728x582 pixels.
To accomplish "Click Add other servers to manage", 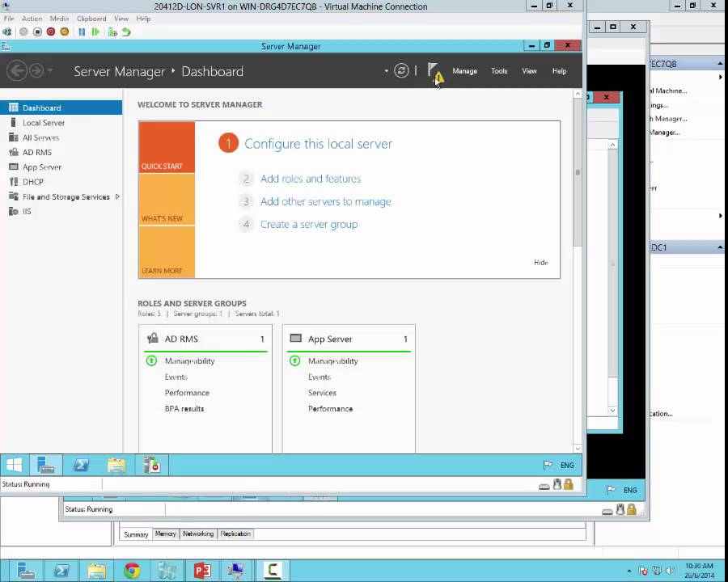I will tap(325, 201).
